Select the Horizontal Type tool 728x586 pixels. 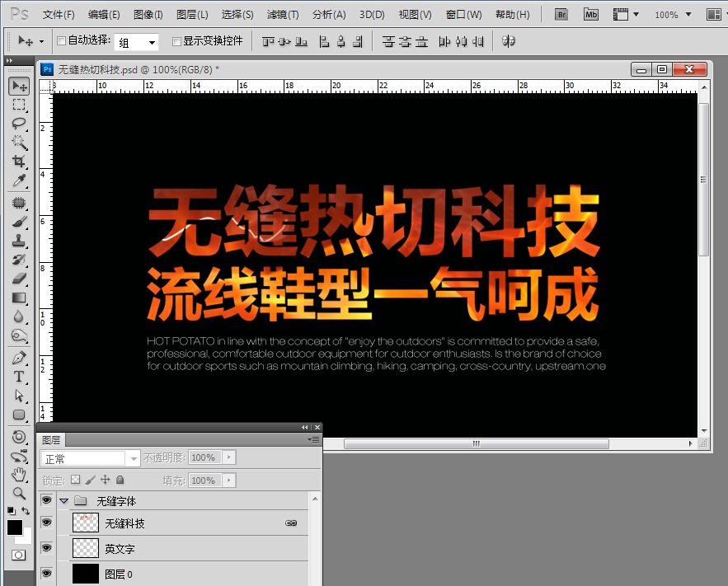pyautogui.click(x=19, y=377)
